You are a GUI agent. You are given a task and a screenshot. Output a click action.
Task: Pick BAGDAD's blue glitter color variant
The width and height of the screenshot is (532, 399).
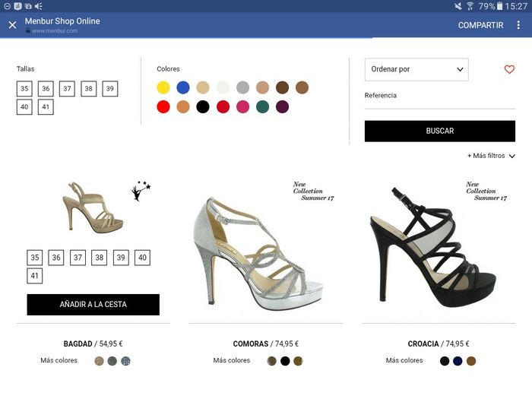125,361
